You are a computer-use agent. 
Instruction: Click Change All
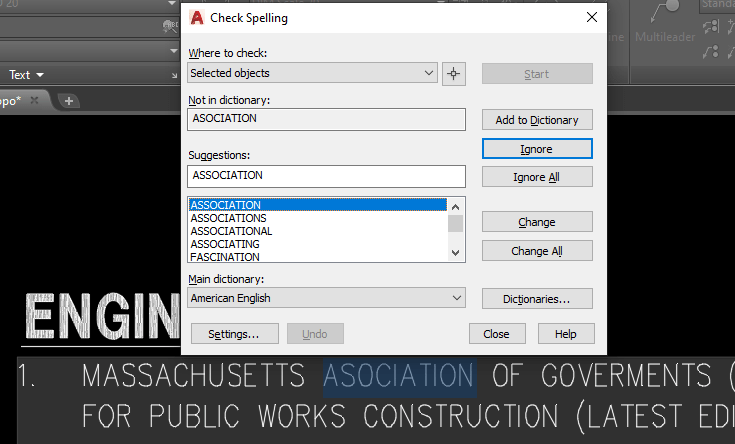click(537, 251)
